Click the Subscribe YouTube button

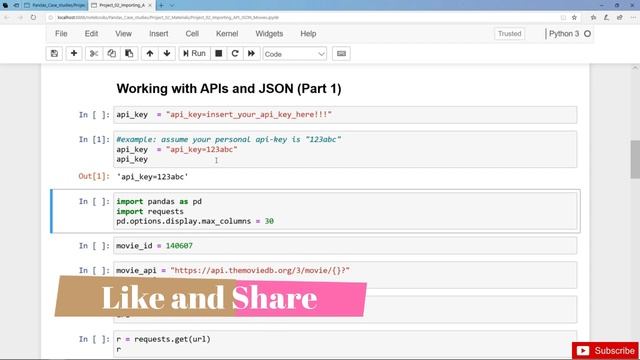(x=605, y=351)
